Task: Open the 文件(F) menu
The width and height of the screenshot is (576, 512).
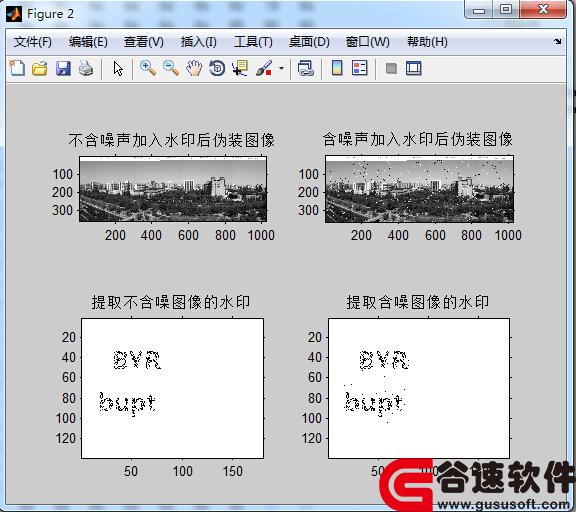Action: pos(33,42)
